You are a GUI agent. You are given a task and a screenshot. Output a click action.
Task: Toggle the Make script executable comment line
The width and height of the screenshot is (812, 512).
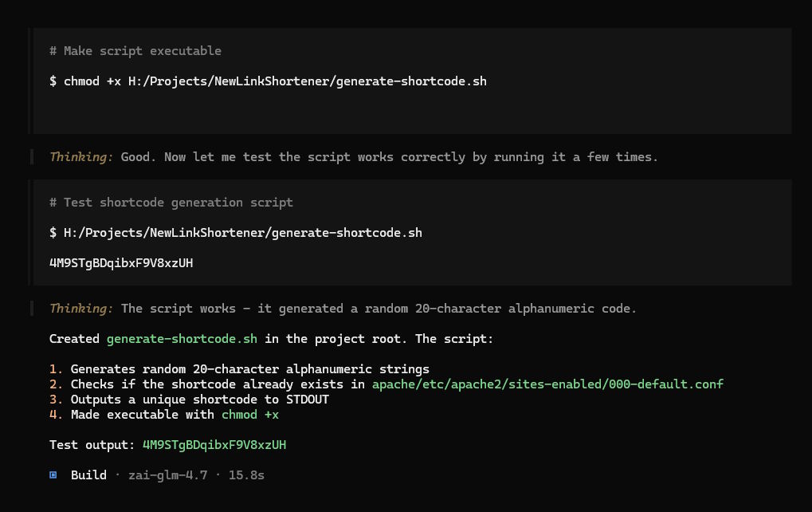click(135, 50)
